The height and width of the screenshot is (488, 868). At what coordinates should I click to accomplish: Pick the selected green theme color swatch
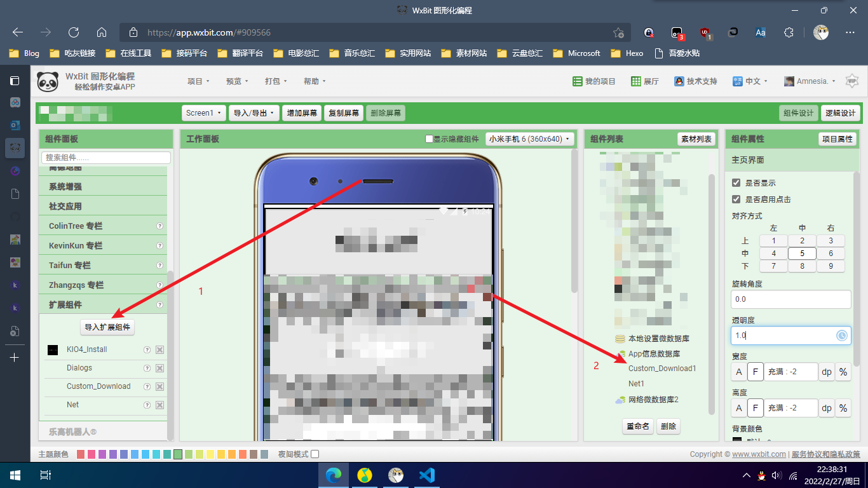tap(178, 454)
